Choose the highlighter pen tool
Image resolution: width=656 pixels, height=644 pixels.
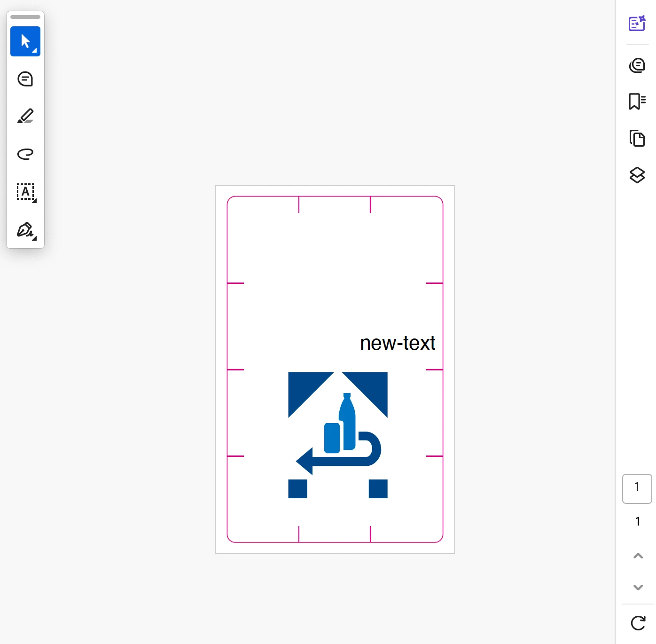tap(25, 117)
